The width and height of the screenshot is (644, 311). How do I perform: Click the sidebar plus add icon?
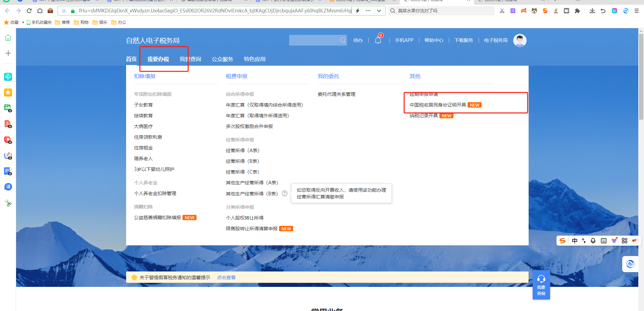coord(8,53)
